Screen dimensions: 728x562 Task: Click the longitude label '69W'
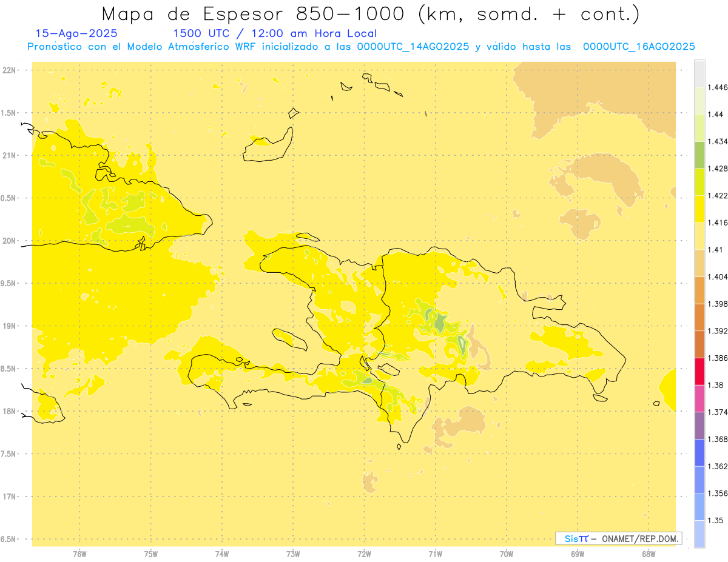(578, 554)
